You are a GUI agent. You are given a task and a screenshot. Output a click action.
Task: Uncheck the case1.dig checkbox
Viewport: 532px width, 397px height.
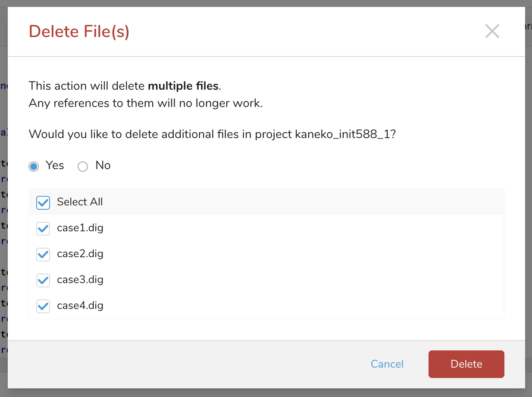[43, 228]
